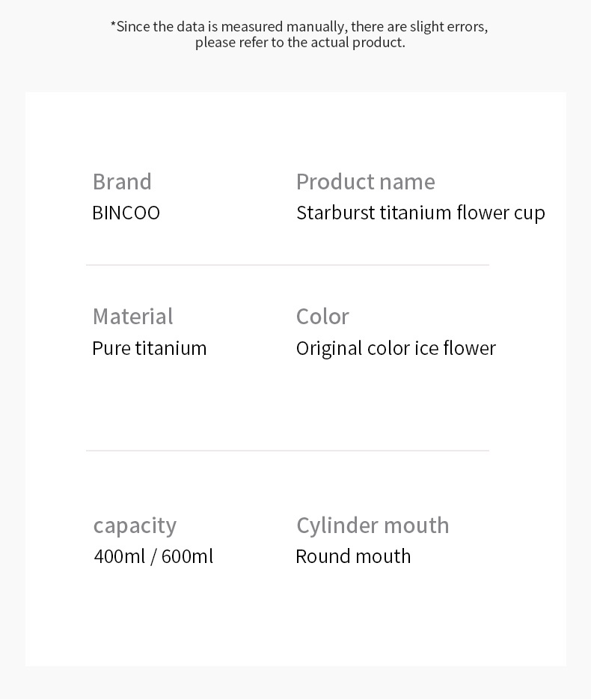Click '600ml' in the capacity value
Screen dimensions: 591x700
pyautogui.click(x=187, y=557)
